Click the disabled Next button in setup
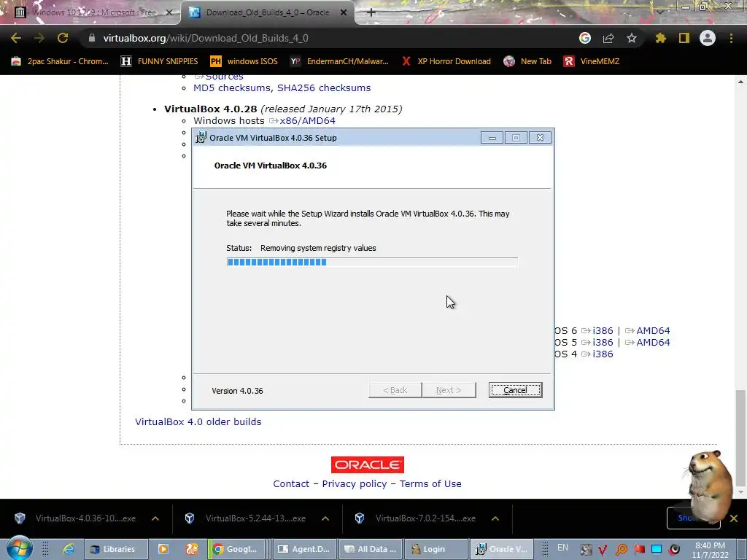747x560 pixels. click(449, 390)
